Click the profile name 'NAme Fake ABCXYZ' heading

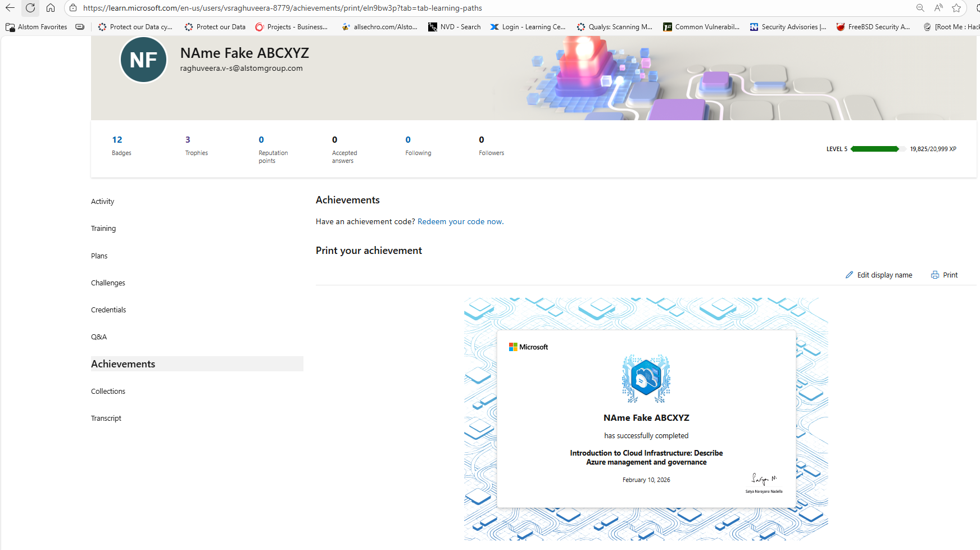(244, 53)
